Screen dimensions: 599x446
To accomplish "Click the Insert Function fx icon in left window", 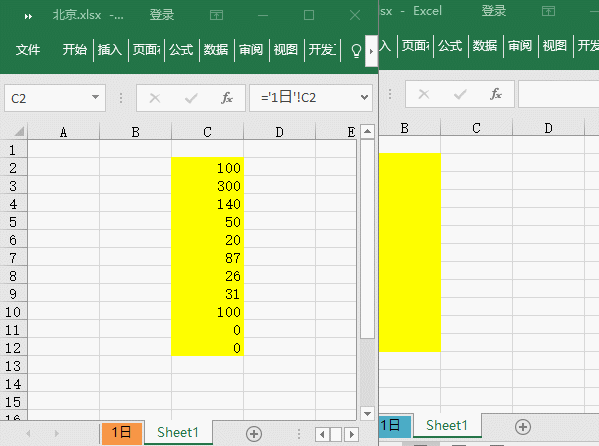I will tap(227, 98).
